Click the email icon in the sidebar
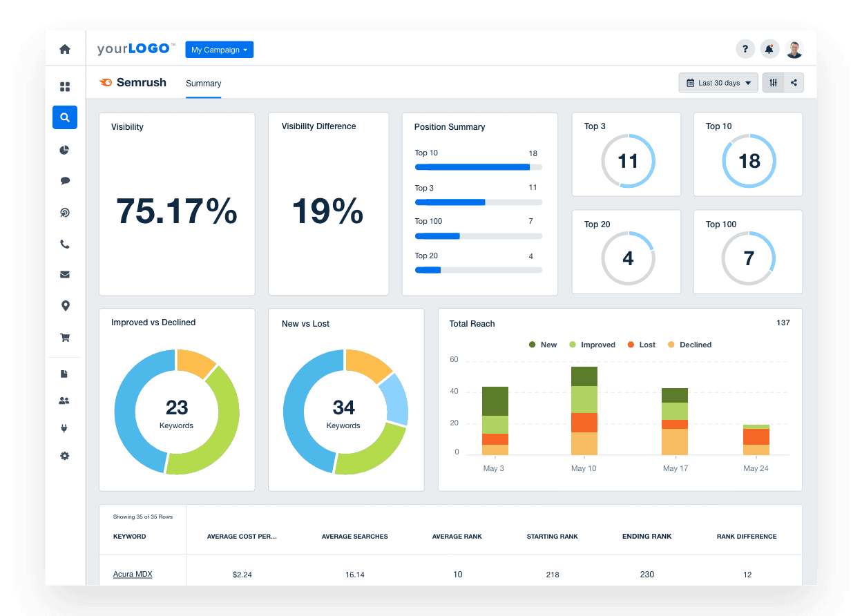 (64, 274)
